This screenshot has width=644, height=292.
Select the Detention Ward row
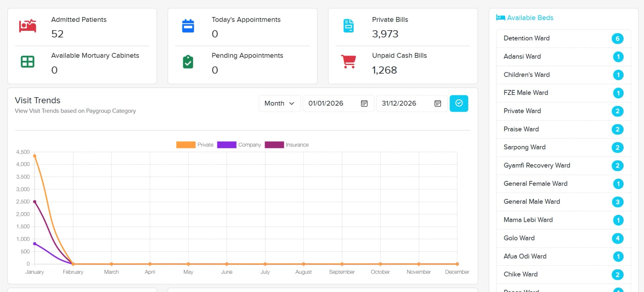(563, 38)
